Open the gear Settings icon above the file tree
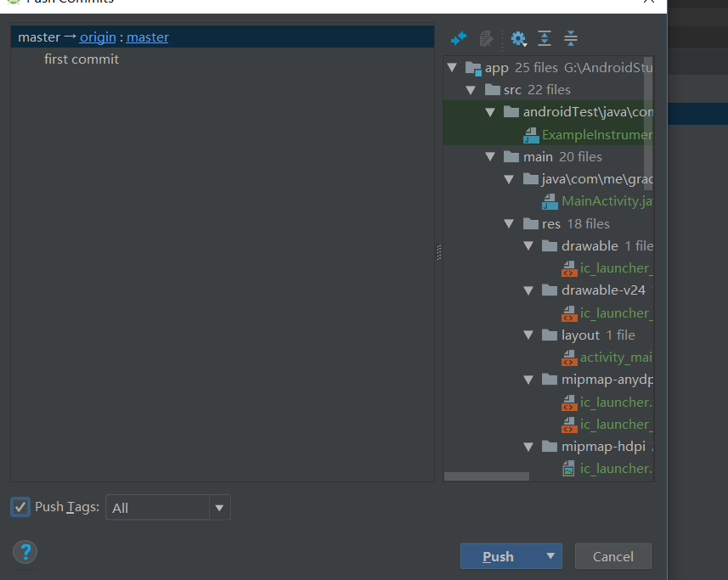728x580 pixels. point(518,38)
